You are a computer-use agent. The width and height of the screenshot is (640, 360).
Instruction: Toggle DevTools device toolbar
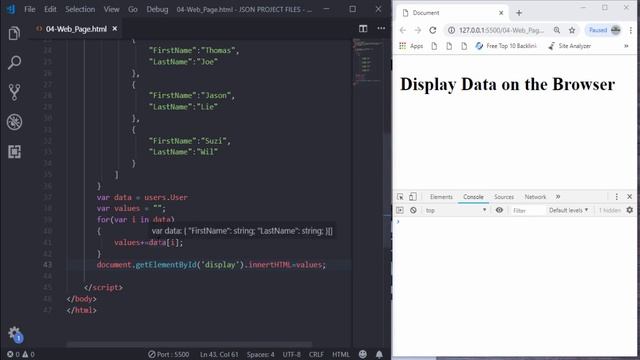tap(413, 197)
